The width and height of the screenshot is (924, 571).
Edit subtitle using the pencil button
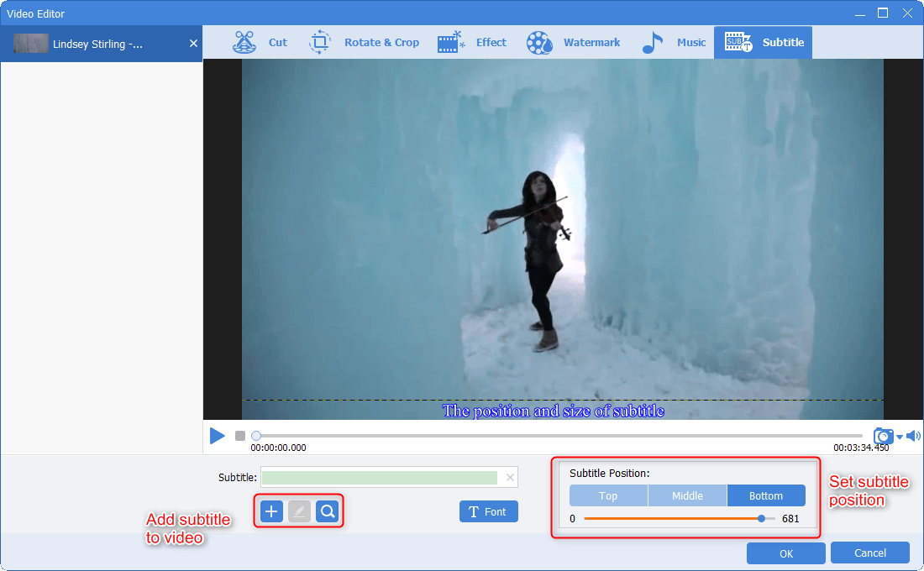tap(299, 511)
